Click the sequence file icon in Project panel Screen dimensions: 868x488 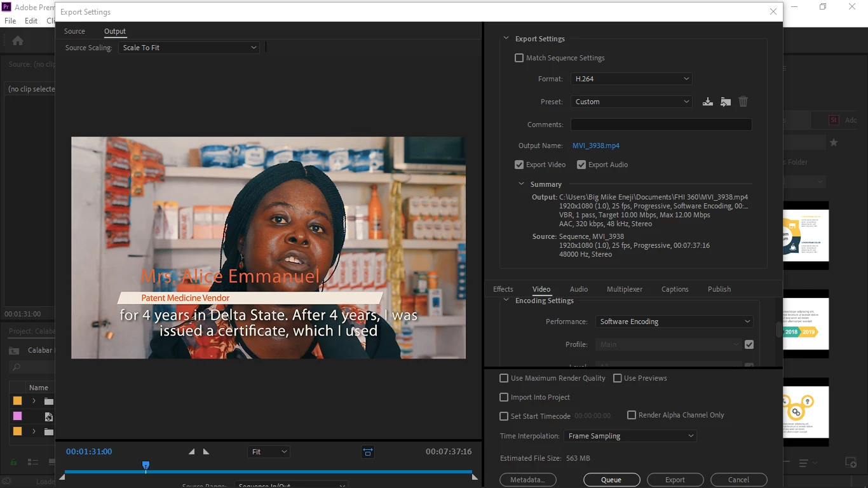[48, 417]
